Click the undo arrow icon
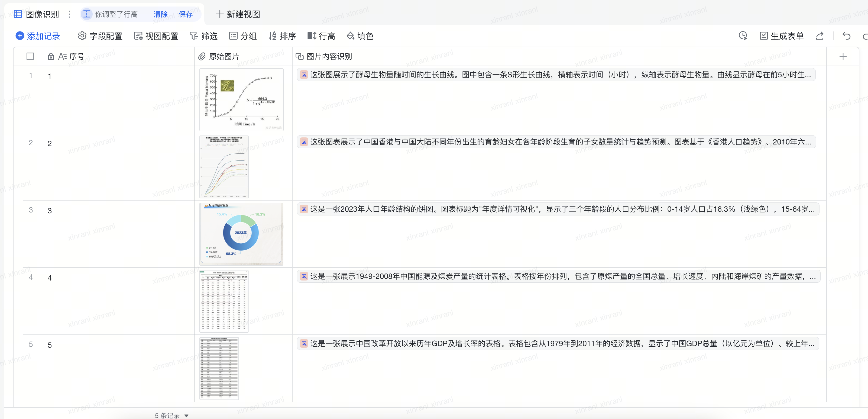Image resolution: width=868 pixels, height=419 pixels. point(846,36)
